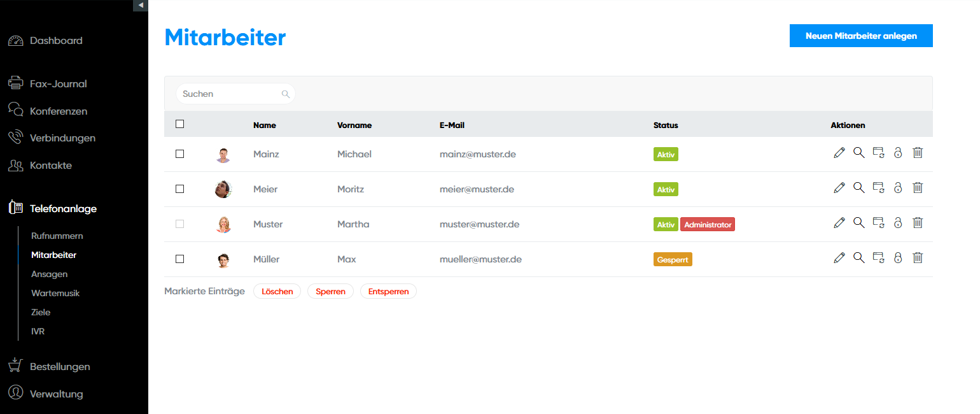Click the pencil edit icon for Mainz

coord(839,153)
